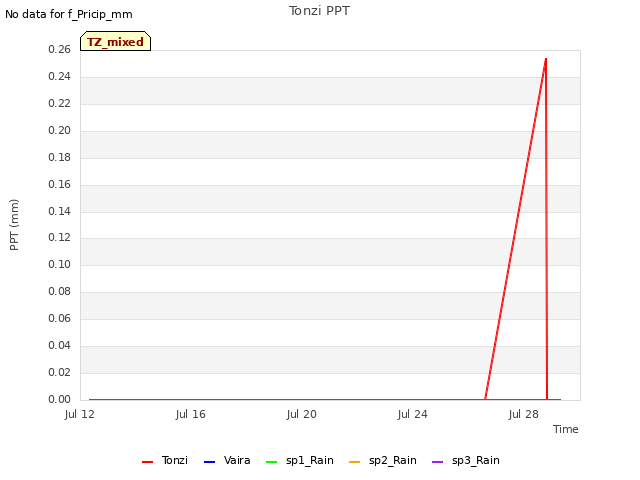
Task: Click the 0.20 y-axis tick label
Action: click(x=60, y=130)
